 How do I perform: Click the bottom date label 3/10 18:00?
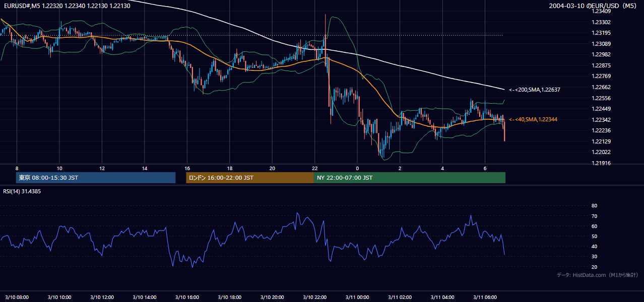tap(230, 297)
